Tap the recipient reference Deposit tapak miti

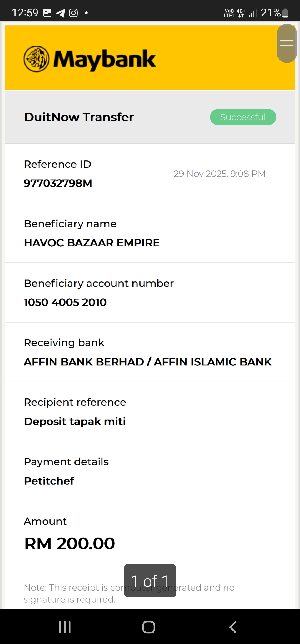(75, 422)
